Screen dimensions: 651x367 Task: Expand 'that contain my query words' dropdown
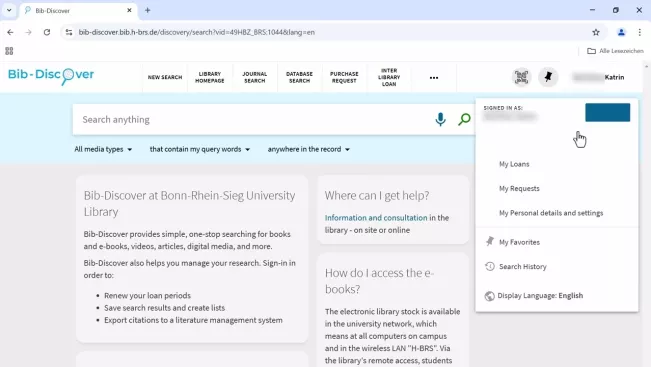(x=200, y=149)
